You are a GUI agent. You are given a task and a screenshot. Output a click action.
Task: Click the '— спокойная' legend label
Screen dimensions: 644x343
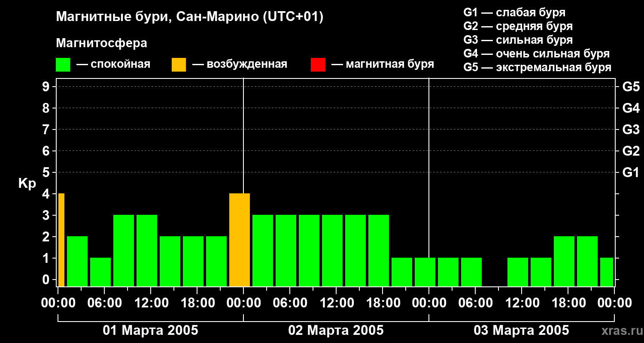(x=113, y=64)
